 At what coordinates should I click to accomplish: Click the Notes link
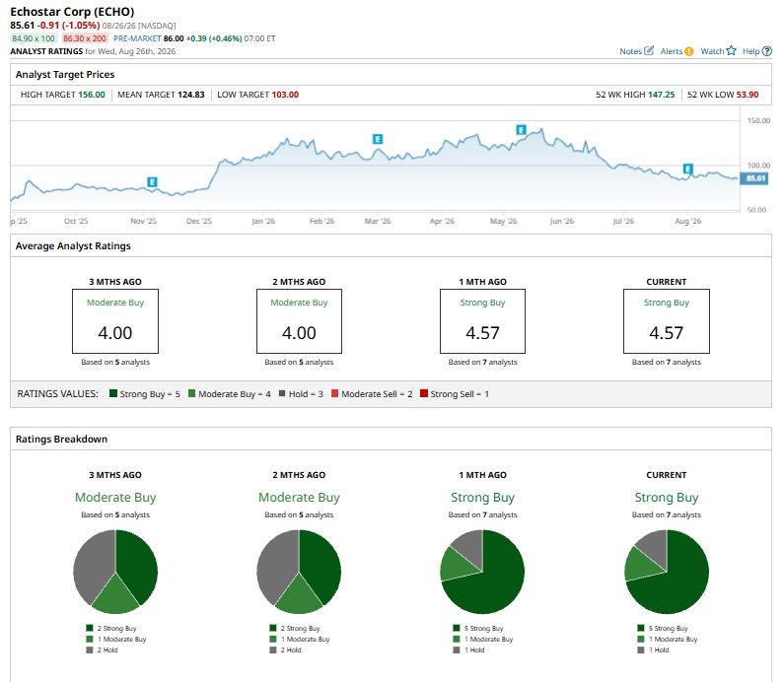click(x=630, y=51)
